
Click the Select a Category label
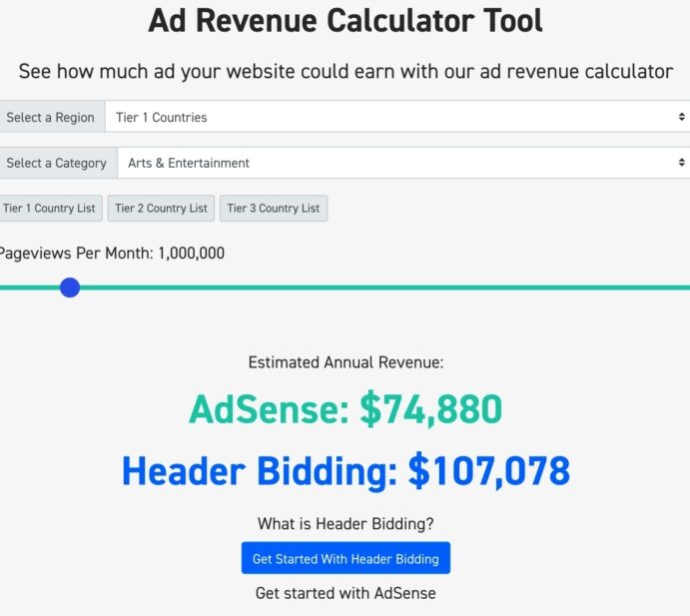56,163
